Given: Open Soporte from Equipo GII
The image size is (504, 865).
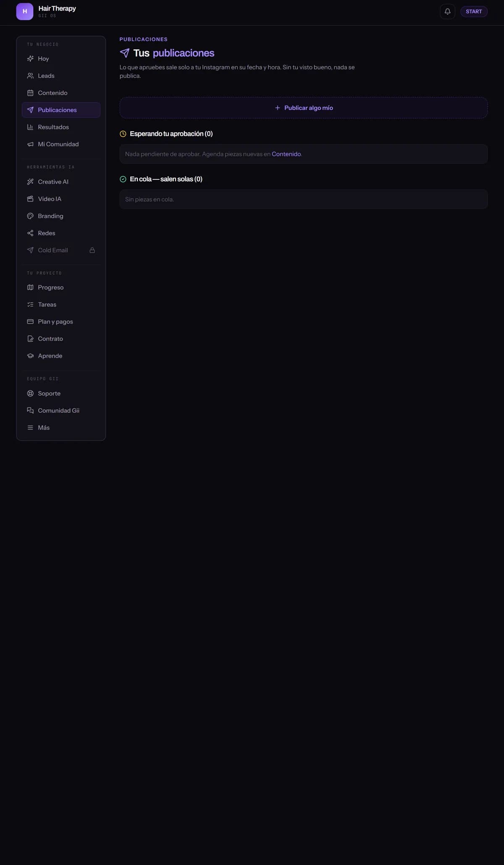Looking at the screenshot, I should [61, 393].
